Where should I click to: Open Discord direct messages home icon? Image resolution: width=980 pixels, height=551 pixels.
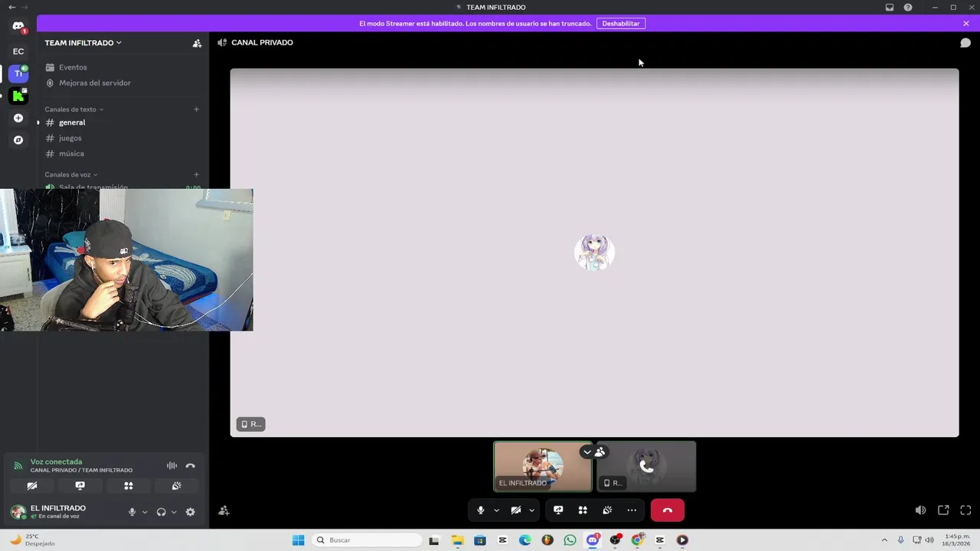click(18, 26)
